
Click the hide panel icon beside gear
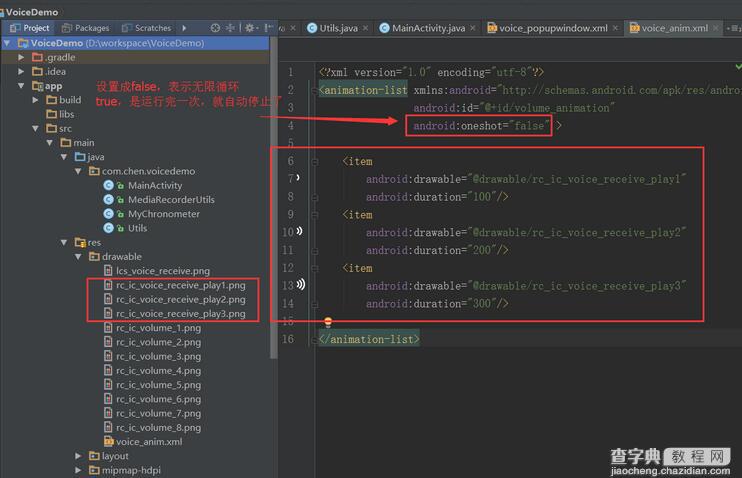tap(268, 28)
